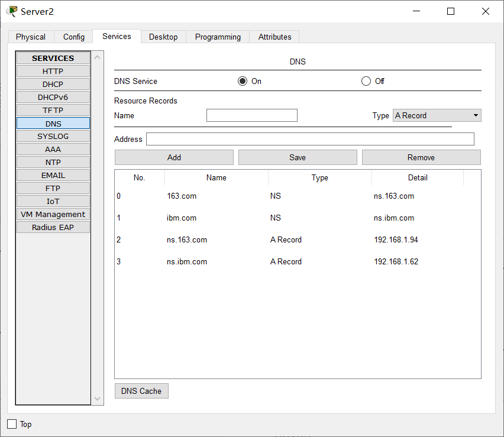Click the Remove record button
504x437 pixels.
pyautogui.click(x=421, y=157)
